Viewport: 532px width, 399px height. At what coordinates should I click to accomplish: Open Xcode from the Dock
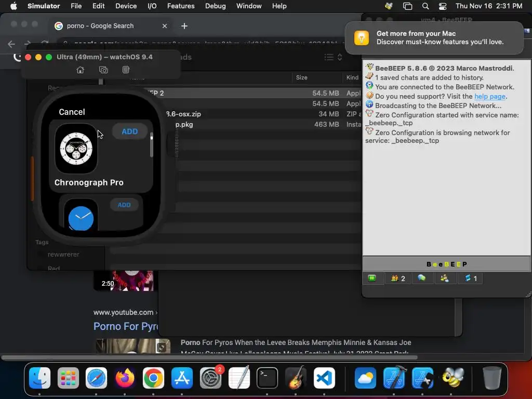click(394, 378)
